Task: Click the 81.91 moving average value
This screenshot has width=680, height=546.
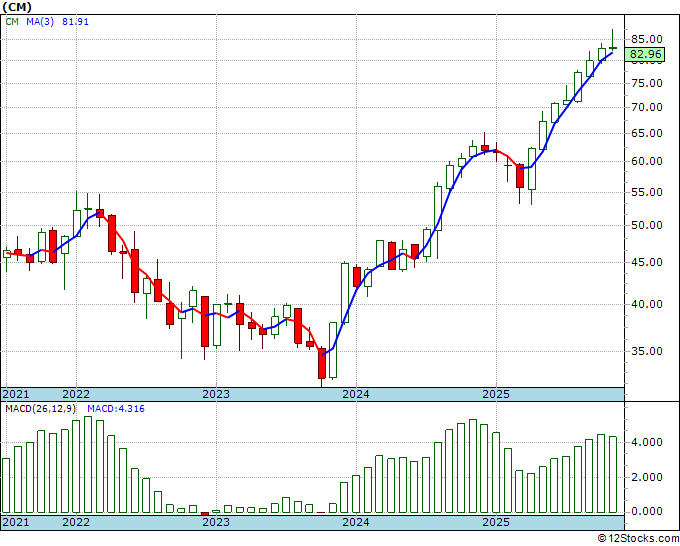Action: [75, 22]
